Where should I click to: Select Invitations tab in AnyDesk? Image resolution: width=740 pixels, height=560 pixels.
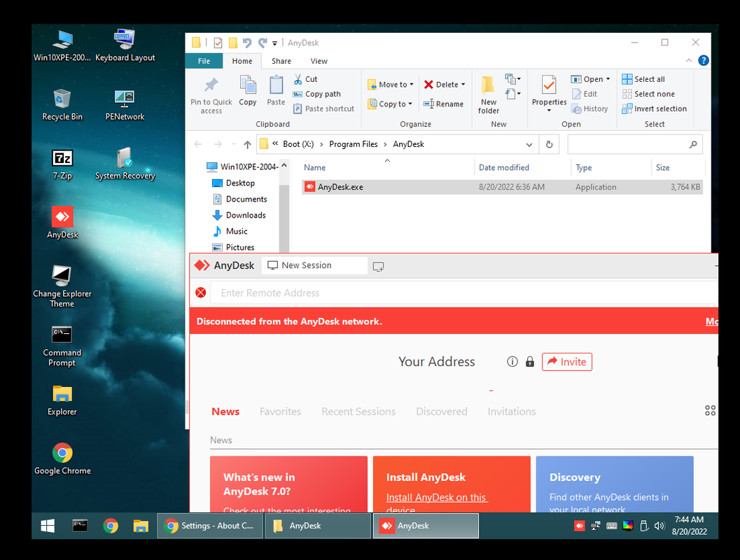[512, 412]
